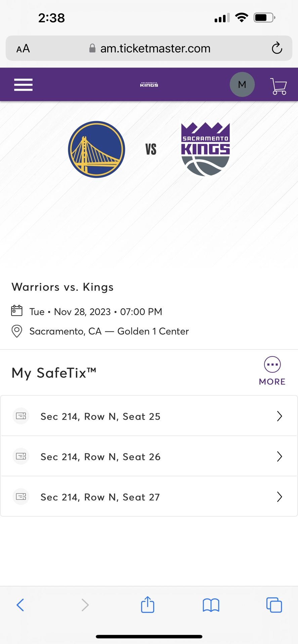This screenshot has width=298, height=644.
Task: Open Safari reader text size options
Action: point(23,49)
